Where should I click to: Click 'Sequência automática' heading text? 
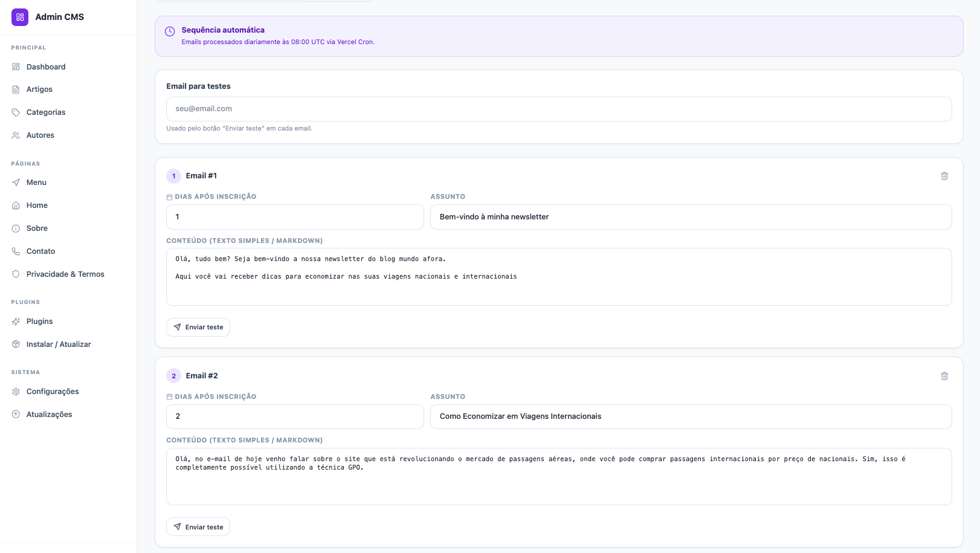click(223, 30)
